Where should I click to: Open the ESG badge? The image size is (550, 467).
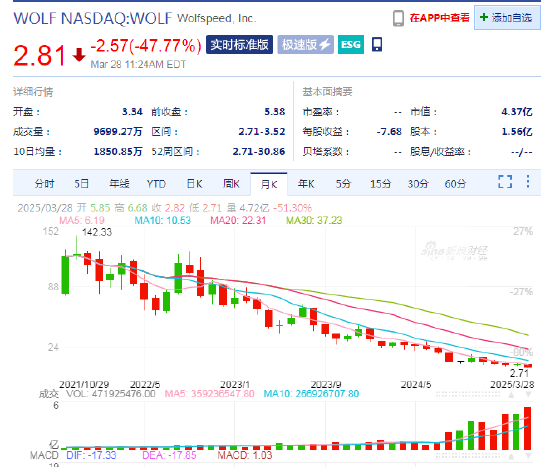(351, 45)
